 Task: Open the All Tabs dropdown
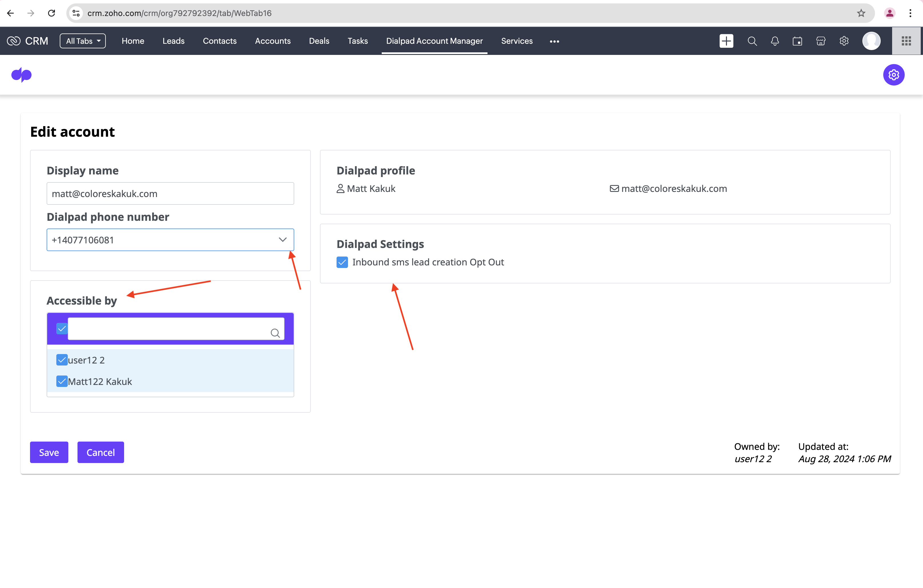click(x=82, y=41)
